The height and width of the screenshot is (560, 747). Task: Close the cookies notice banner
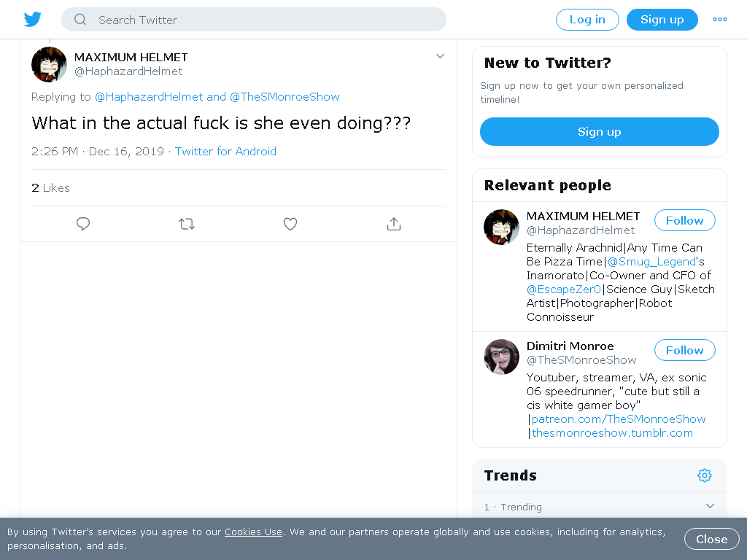[712, 539]
